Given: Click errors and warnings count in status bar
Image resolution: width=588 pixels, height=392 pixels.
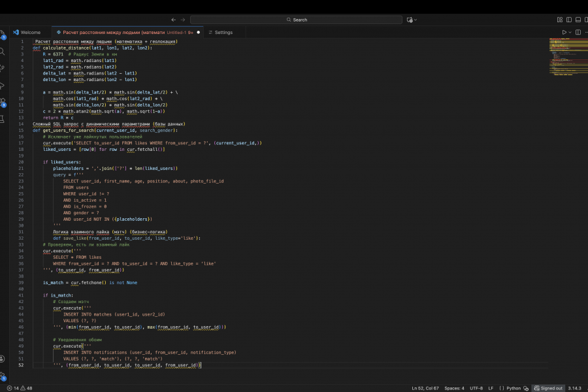Looking at the screenshot, I should point(20,388).
